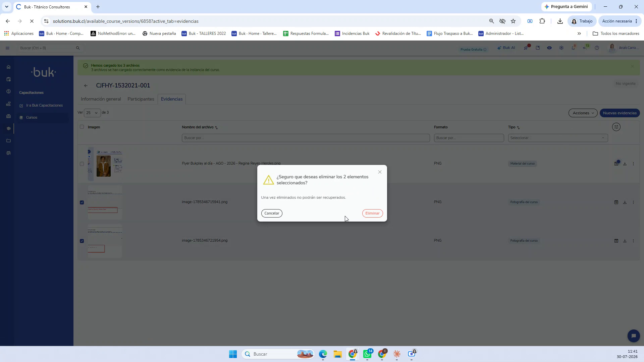This screenshot has width=644, height=362.
Task: Open the rows-per-page 25 dropdown
Action: (92, 113)
